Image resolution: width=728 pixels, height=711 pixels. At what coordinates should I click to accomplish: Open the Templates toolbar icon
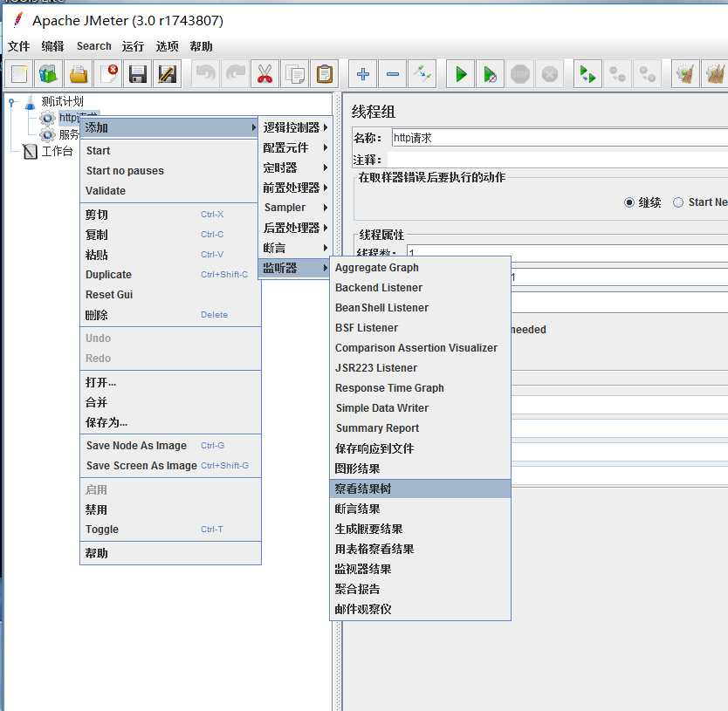pyautogui.click(x=48, y=74)
